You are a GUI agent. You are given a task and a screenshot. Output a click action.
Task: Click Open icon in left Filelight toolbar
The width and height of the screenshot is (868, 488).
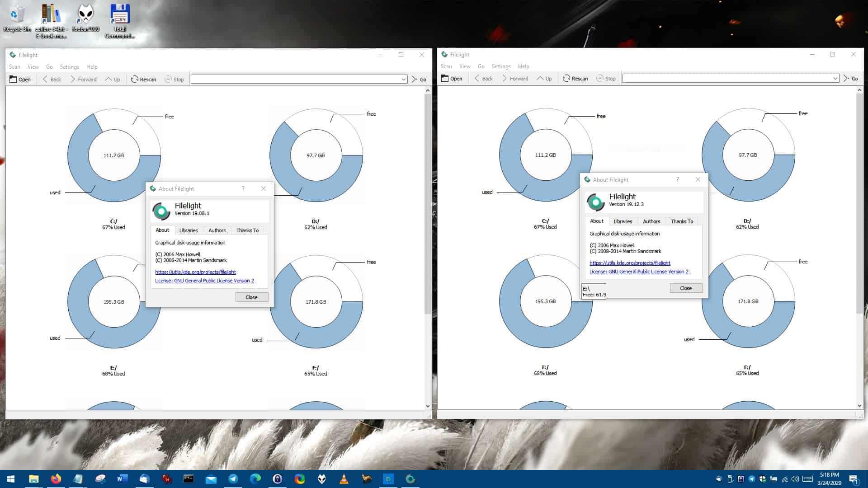click(x=14, y=79)
